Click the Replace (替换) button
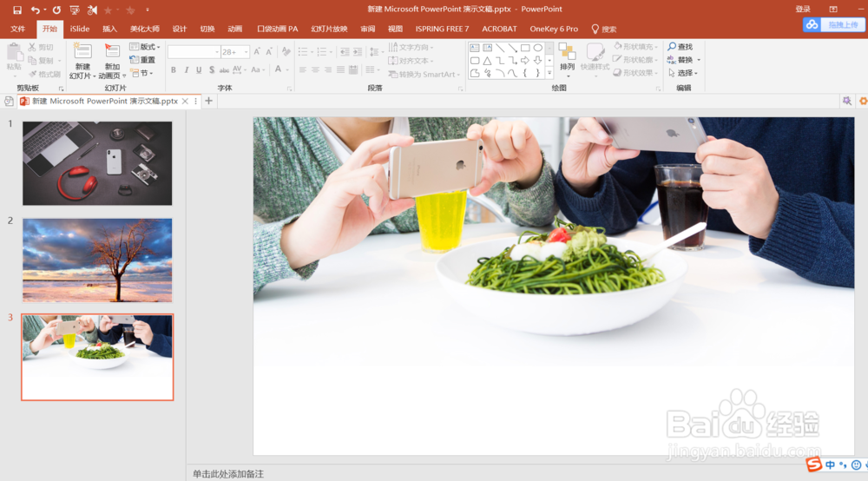The height and width of the screenshot is (481, 868). pos(684,60)
